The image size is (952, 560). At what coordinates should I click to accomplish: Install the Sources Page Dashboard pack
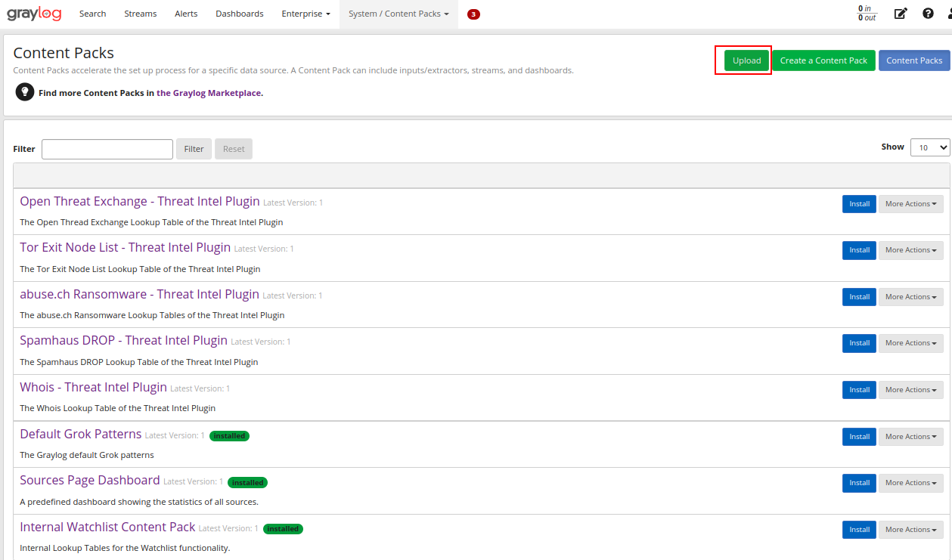coord(859,483)
